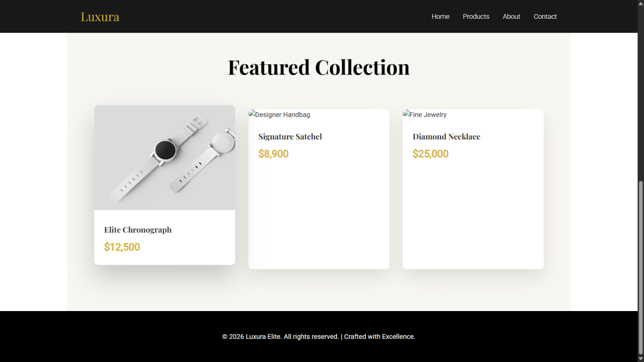The image size is (644, 362).
Task: Click the scrollbar up arrow
Action: click(x=640, y=4)
